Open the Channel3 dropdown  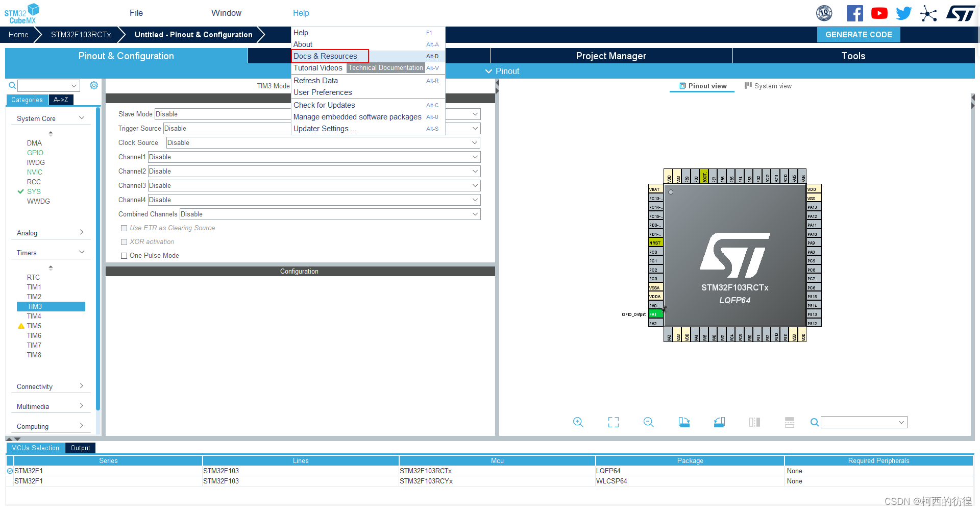click(314, 185)
